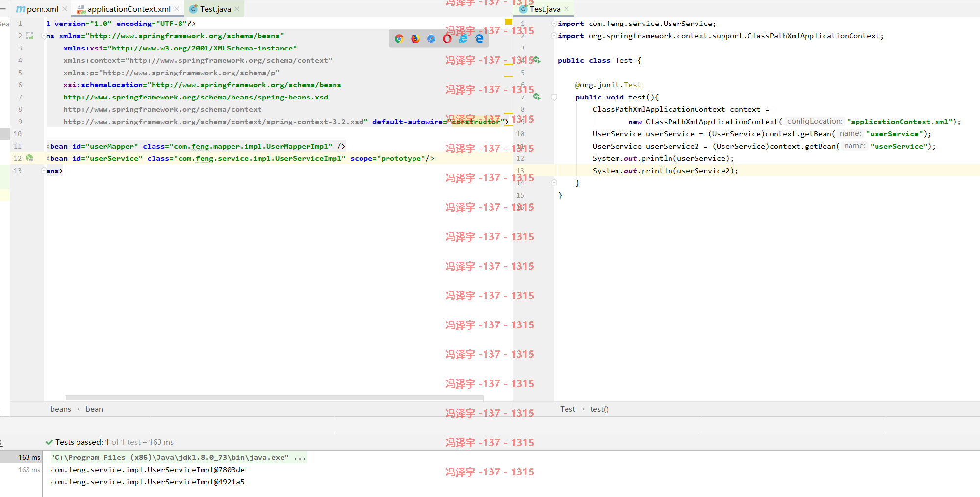This screenshot has width=980, height=497.
Task: Click the green Tests passed checkmark
Action: (x=49, y=442)
